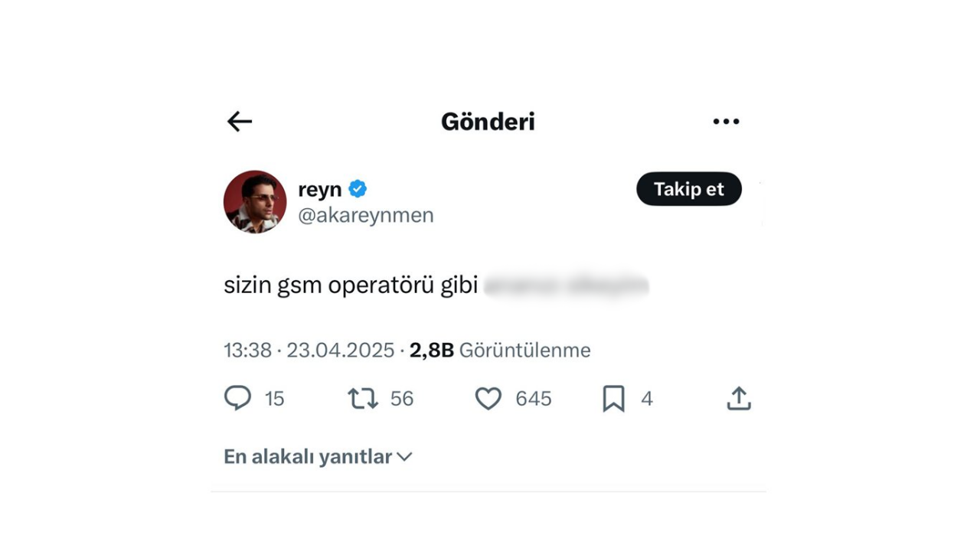The width and height of the screenshot is (980, 551).
Task: Go back using the left arrow
Action: [240, 122]
